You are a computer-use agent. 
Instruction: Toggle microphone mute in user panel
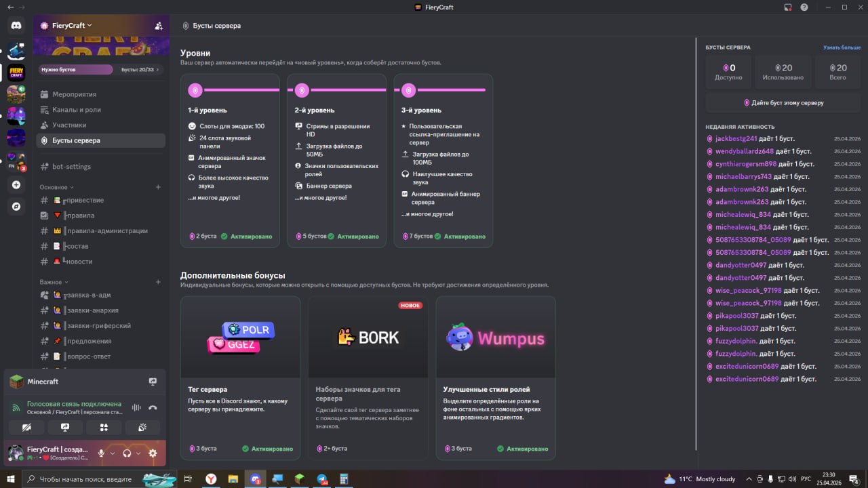(x=102, y=453)
